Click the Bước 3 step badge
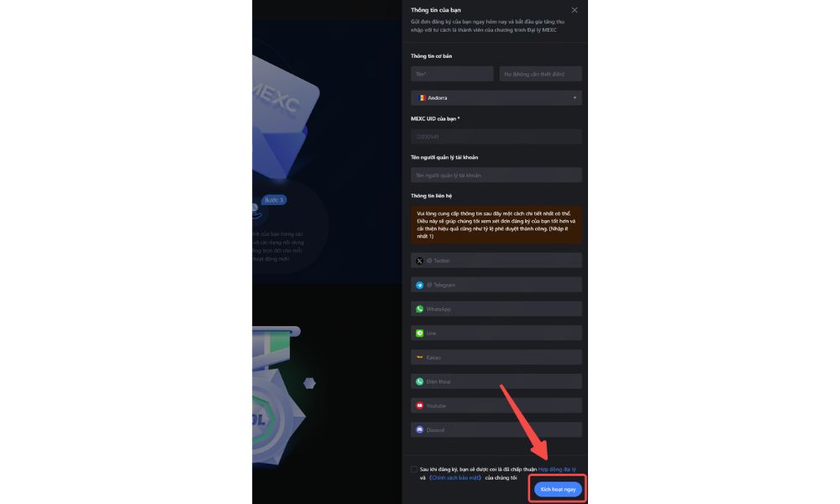Screen dimensions: 840x504 tap(274, 200)
